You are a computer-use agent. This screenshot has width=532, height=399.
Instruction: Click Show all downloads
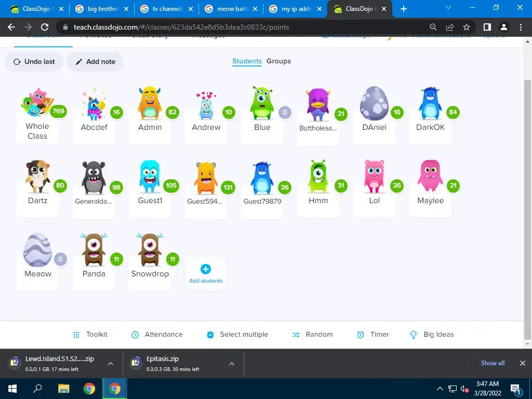[x=493, y=363]
